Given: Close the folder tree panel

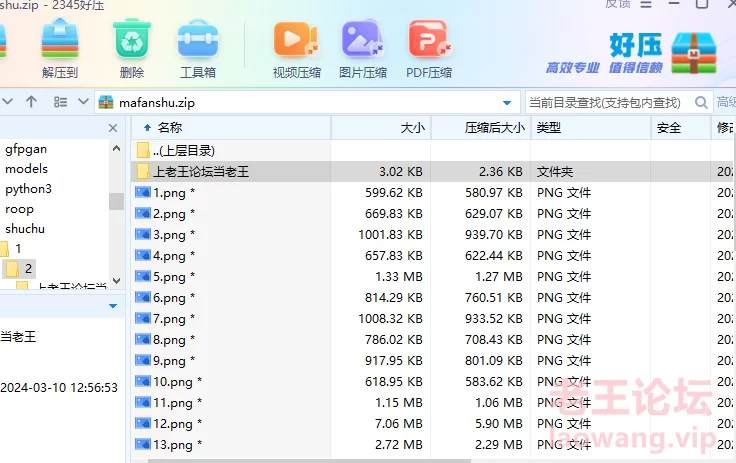Looking at the screenshot, I should pyautogui.click(x=113, y=128).
